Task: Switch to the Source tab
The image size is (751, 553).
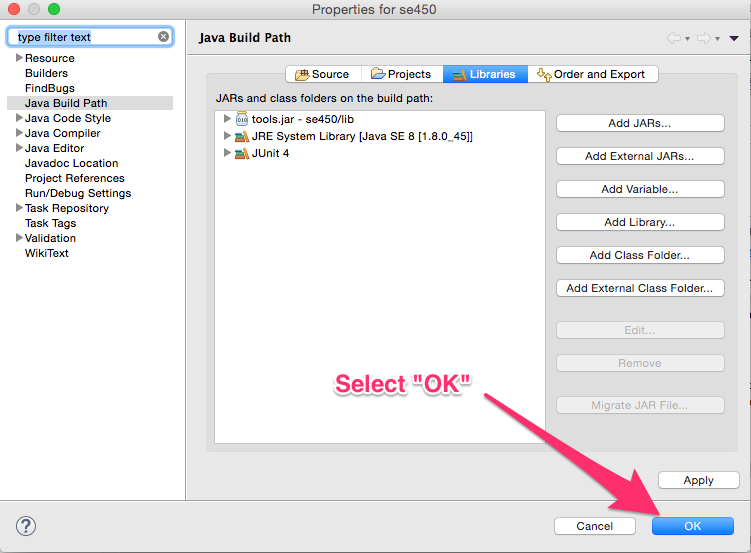Action: point(321,74)
